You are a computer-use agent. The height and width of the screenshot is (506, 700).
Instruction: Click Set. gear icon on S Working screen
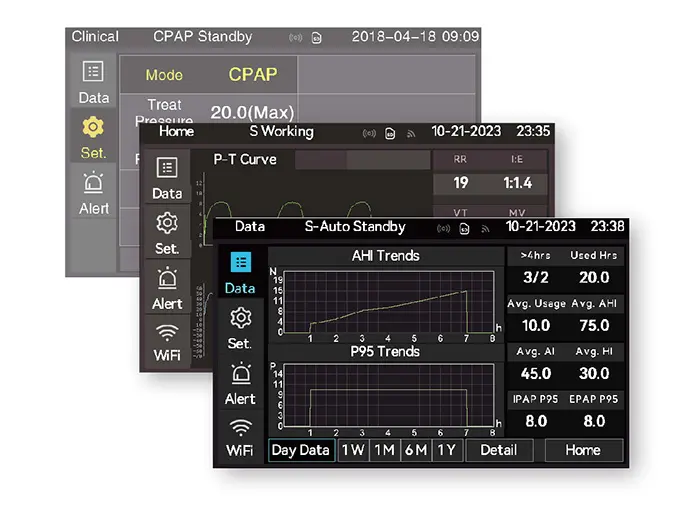pyautogui.click(x=167, y=232)
